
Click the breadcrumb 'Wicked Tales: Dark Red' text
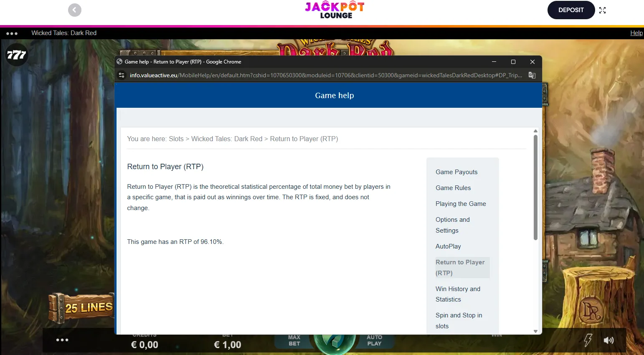[x=227, y=139]
